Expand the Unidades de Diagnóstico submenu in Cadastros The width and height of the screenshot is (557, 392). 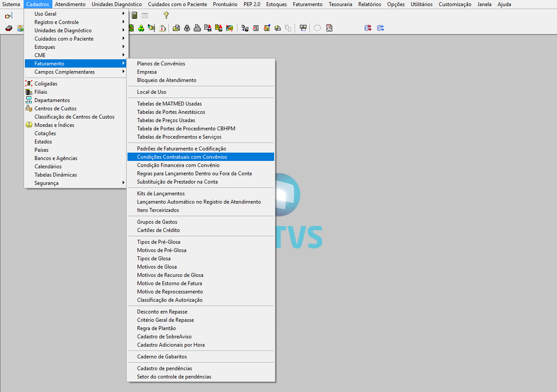[x=76, y=31]
